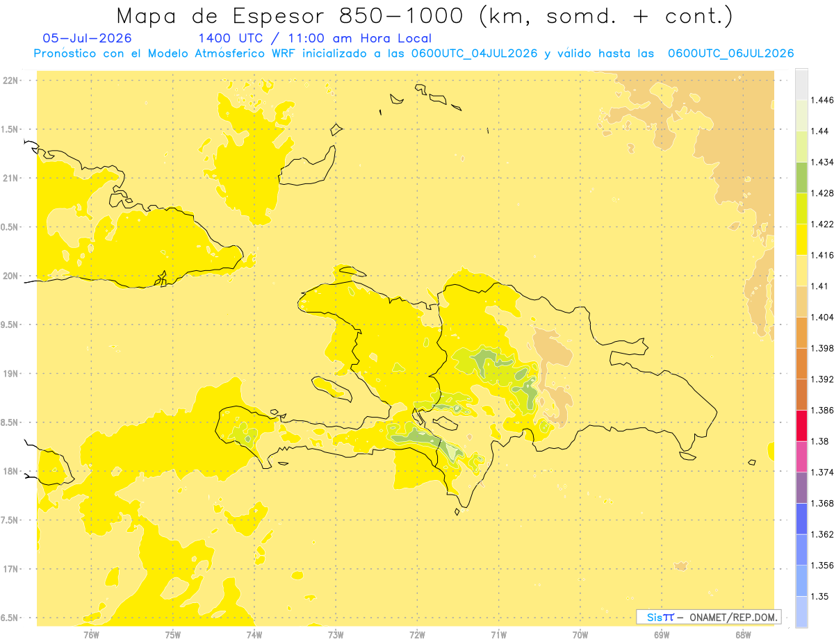Viewport: 834px width, 644px height.
Task: Click the '71W' longitude label
Action: 498,635
